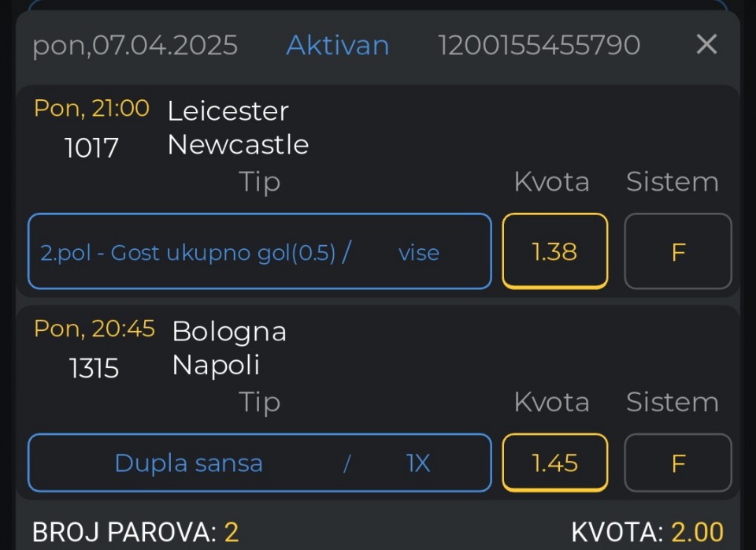Click the 2.pol Gost ukupno gol tip box

tap(259, 251)
